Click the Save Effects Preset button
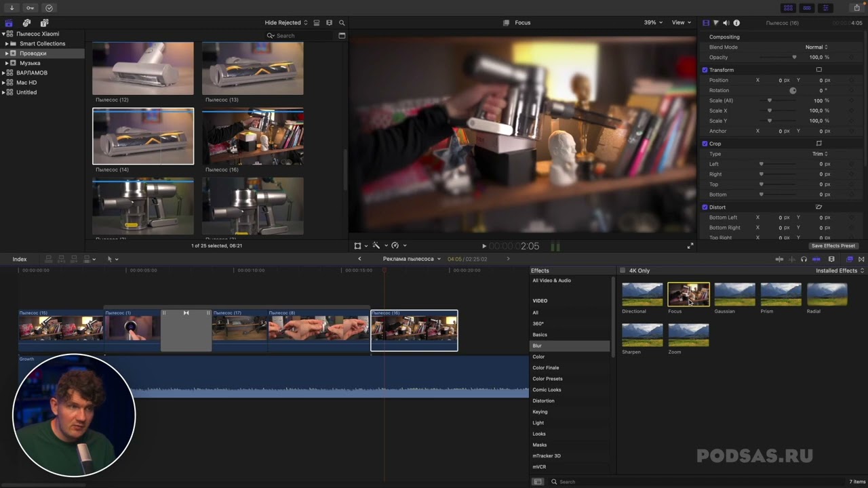Viewport: 868px width, 488px height. tap(833, 245)
